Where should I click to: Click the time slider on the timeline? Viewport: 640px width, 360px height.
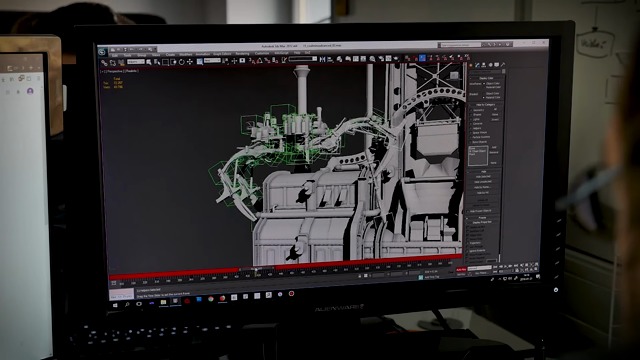click(256, 269)
